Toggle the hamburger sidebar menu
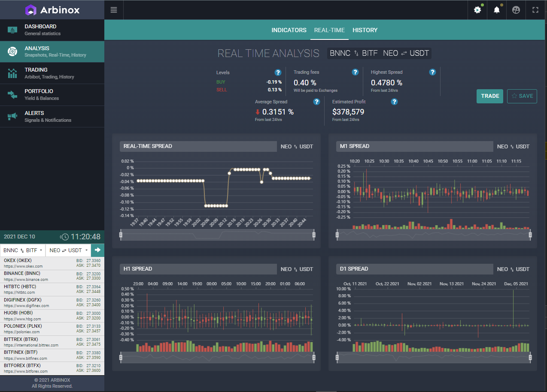 [x=114, y=10]
